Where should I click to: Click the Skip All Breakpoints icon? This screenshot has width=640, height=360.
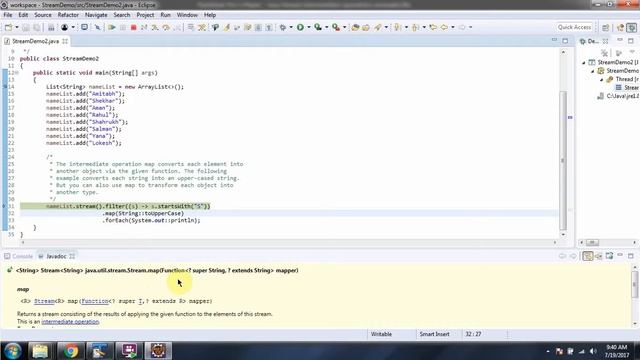97,27
